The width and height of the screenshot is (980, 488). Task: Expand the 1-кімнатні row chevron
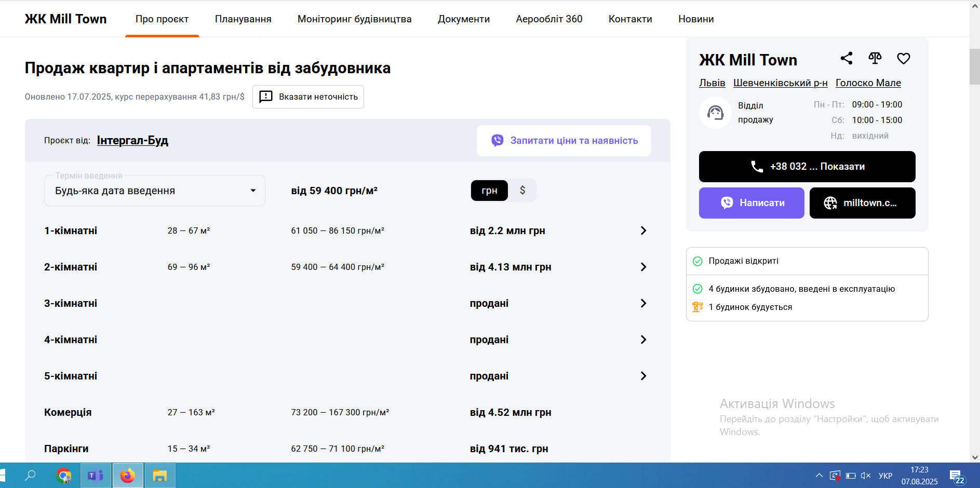coord(643,231)
